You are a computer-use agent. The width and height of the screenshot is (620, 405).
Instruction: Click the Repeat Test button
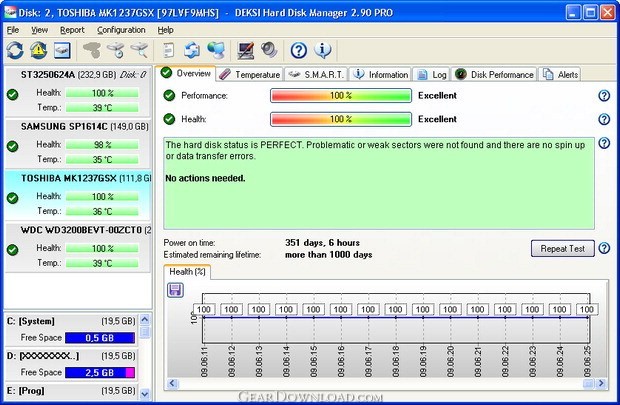562,248
